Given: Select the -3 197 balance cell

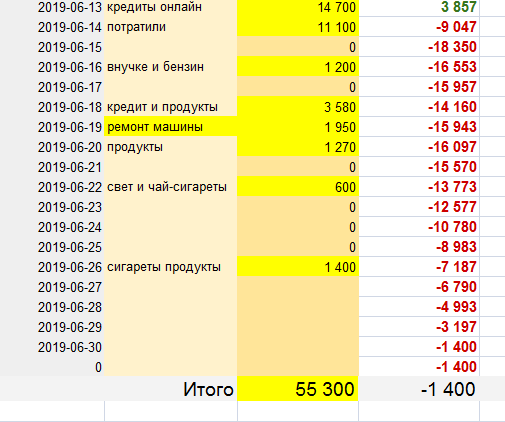Looking at the screenshot, I should click(419, 327).
